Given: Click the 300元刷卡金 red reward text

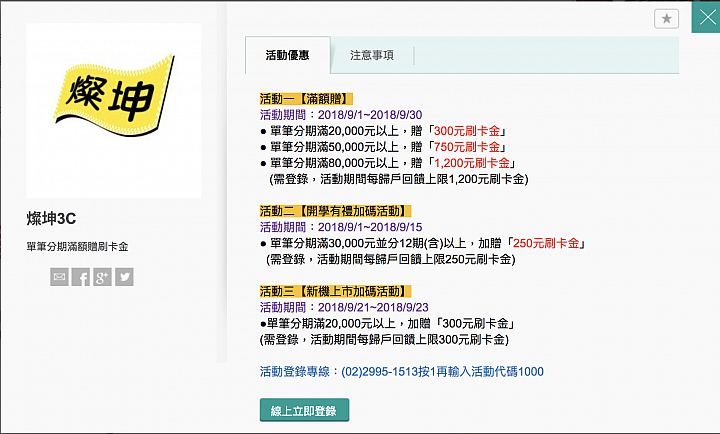Looking at the screenshot, I should point(467,131).
